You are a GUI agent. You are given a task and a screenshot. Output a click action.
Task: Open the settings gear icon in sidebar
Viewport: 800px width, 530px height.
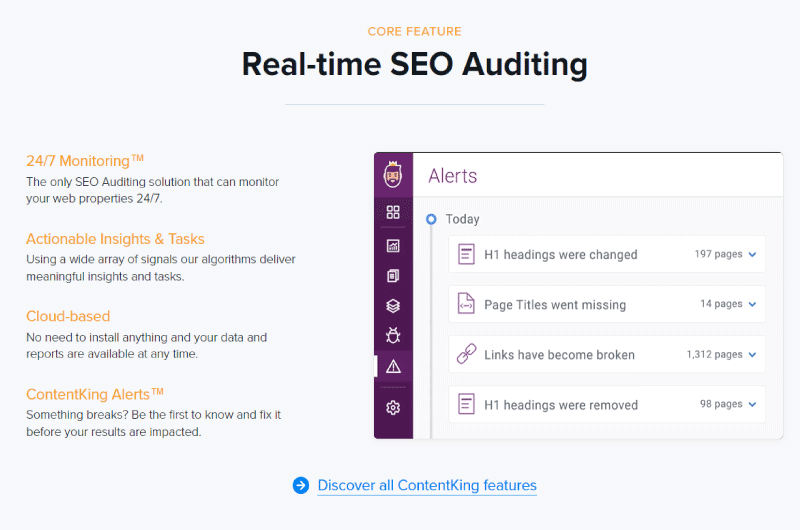pyautogui.click(x=393, y=408)
